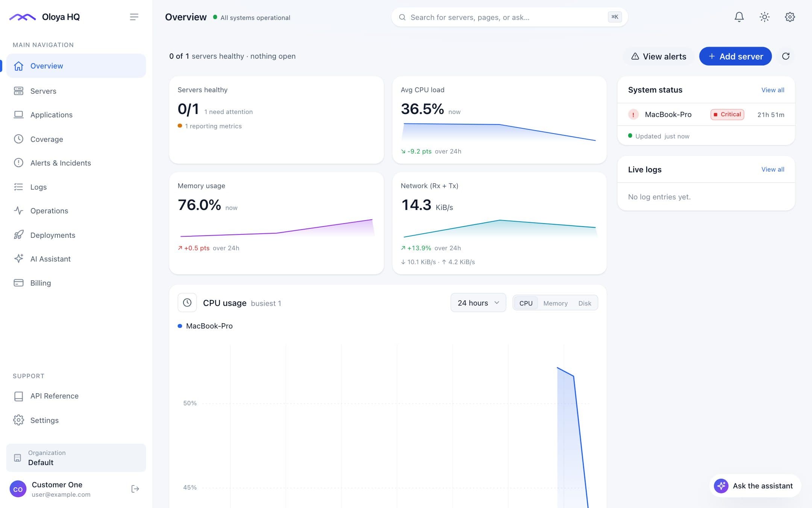Click the Avg CPU load sparkline

click(x=499, y=132)
